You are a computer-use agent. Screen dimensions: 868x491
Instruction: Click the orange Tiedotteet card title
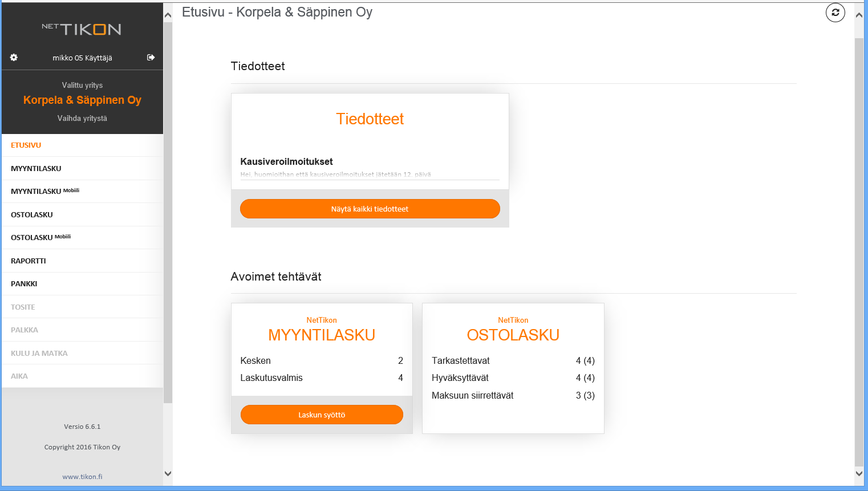370,119
